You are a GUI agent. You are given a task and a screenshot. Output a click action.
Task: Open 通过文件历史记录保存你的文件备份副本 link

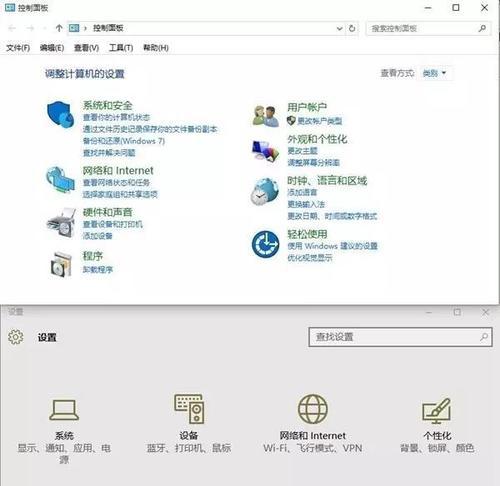[150, 129]
